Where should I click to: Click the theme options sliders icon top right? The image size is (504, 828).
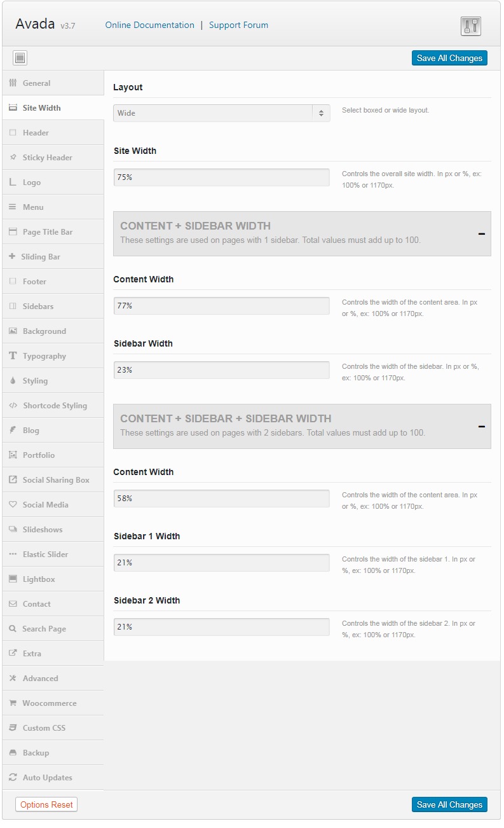[470, 25]
